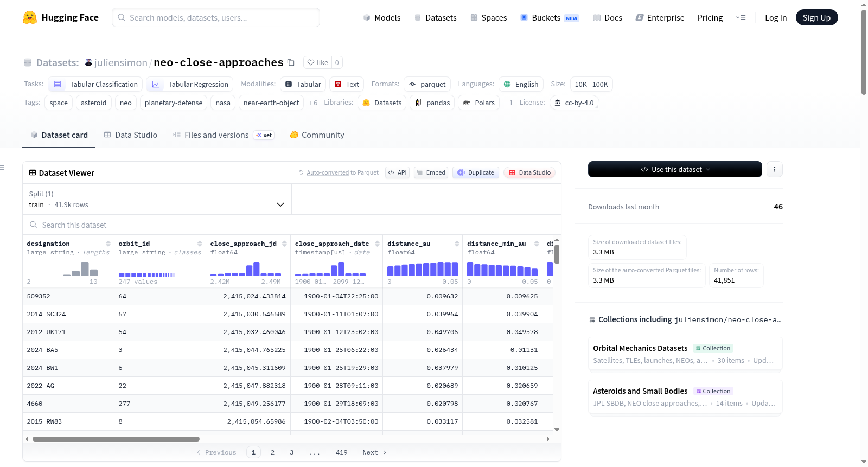
Task: Click the Embed button
Action: [431, 172]
